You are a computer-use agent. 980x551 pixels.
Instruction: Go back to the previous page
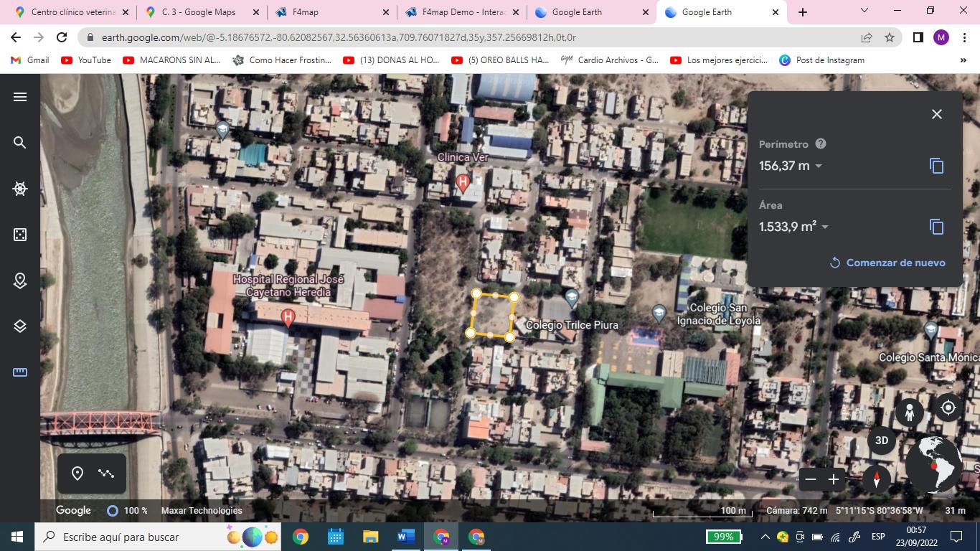point(16,37)
